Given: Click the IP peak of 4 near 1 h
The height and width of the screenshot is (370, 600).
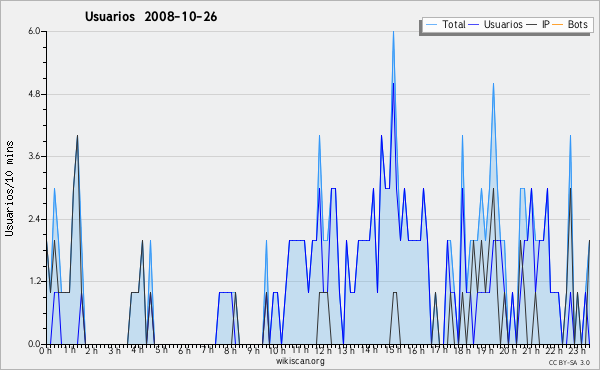Looking at the screenshot, I should [x=77, y=136].
